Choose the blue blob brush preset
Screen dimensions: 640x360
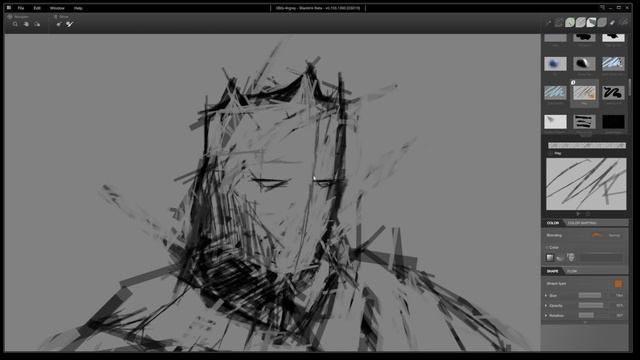click(555, 64)
